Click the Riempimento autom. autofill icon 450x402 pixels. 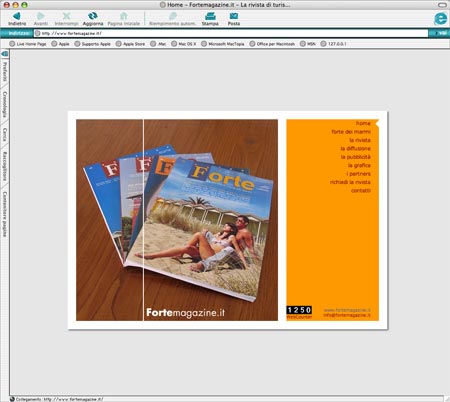pyautogui.click(x=172, y=16)
